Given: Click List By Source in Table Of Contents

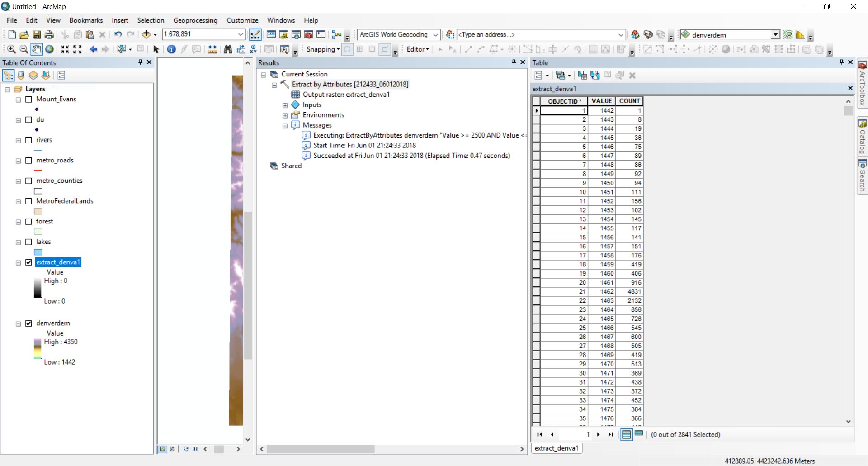Looking at the screenshot, I should pyautogui.click(x=21, y=76).
